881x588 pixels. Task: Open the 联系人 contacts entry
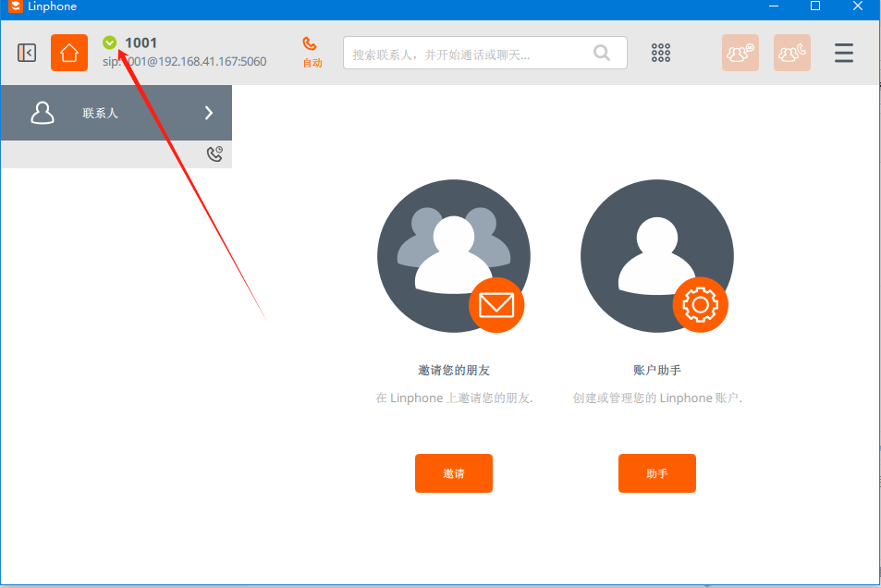(x=116, y=113)
